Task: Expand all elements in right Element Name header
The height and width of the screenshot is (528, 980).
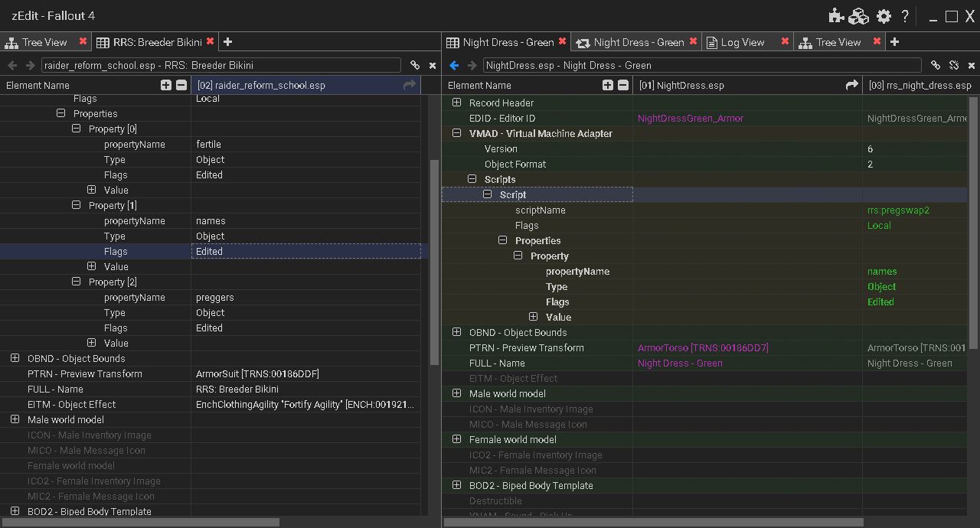Action: click(x=608, y=86)
